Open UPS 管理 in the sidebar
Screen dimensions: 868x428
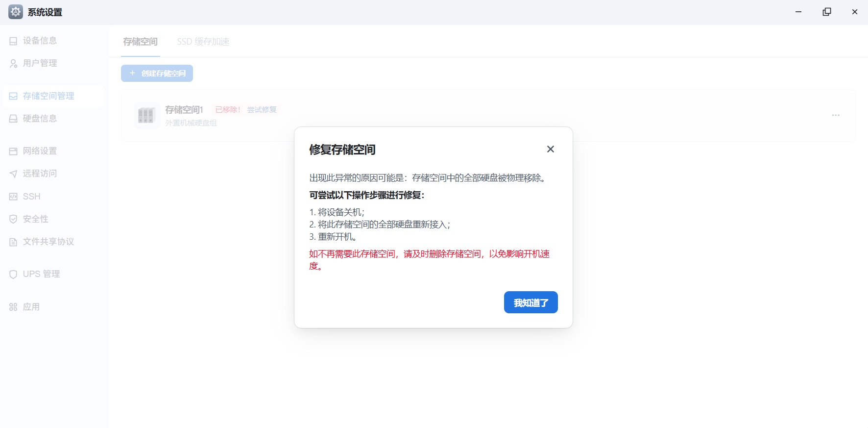(53, 274)
